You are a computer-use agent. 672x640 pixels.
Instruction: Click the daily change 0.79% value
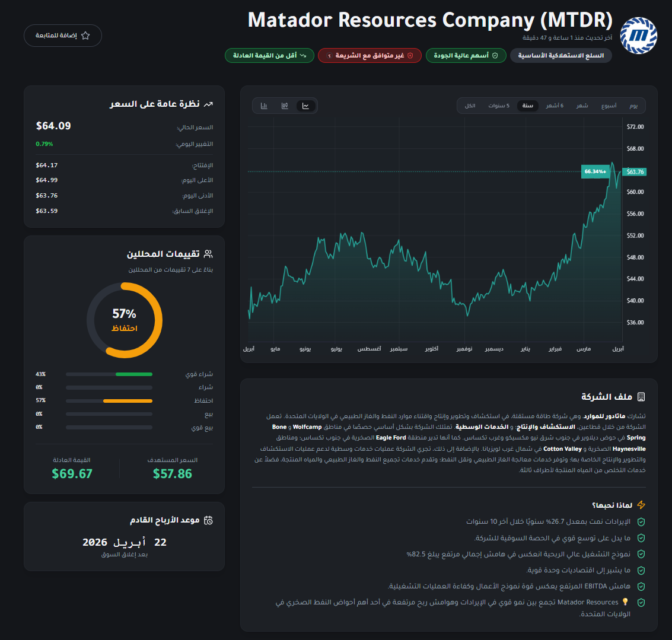(44, 144)
